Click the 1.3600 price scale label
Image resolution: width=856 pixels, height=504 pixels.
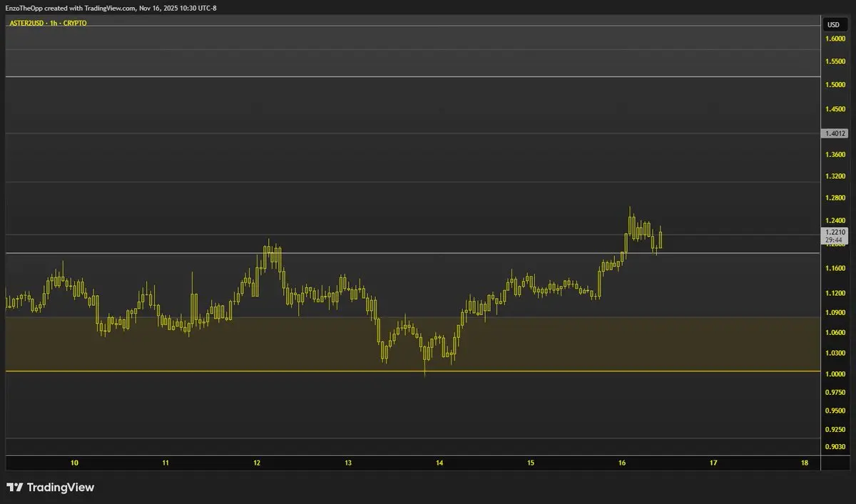coord(835,155)
